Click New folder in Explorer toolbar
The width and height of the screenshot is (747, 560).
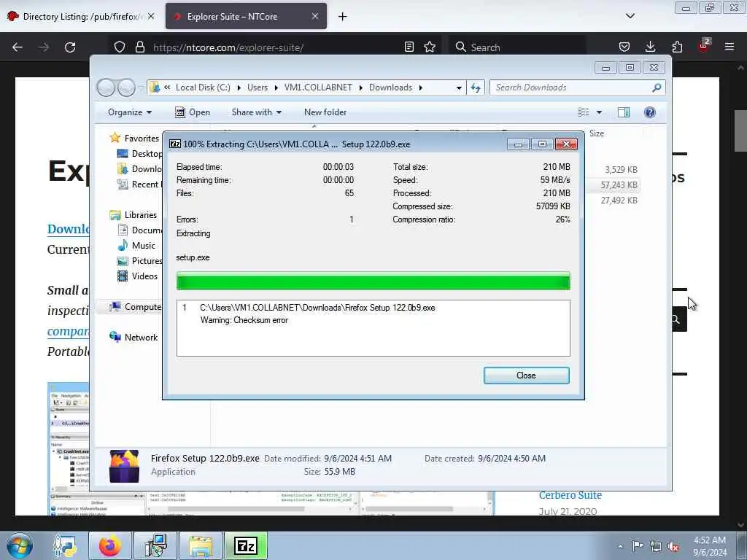click(325, 112)
